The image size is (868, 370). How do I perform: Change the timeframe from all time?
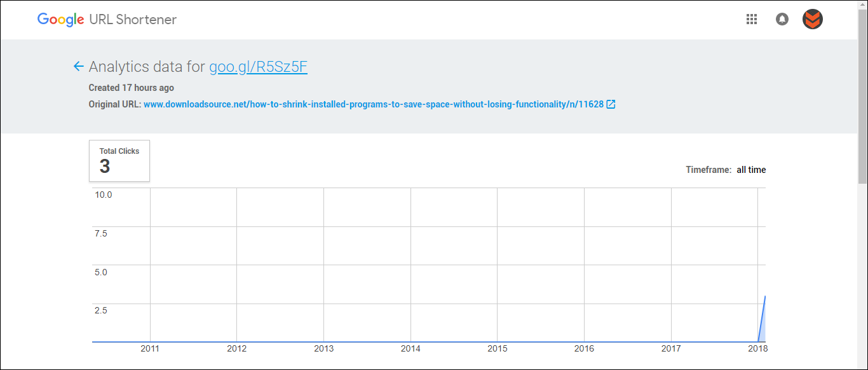pyautogui.click(x=751, y=170)
